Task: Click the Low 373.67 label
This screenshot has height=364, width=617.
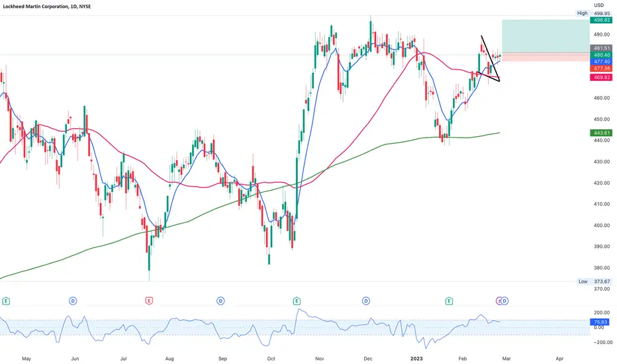Action: [594, 281]
